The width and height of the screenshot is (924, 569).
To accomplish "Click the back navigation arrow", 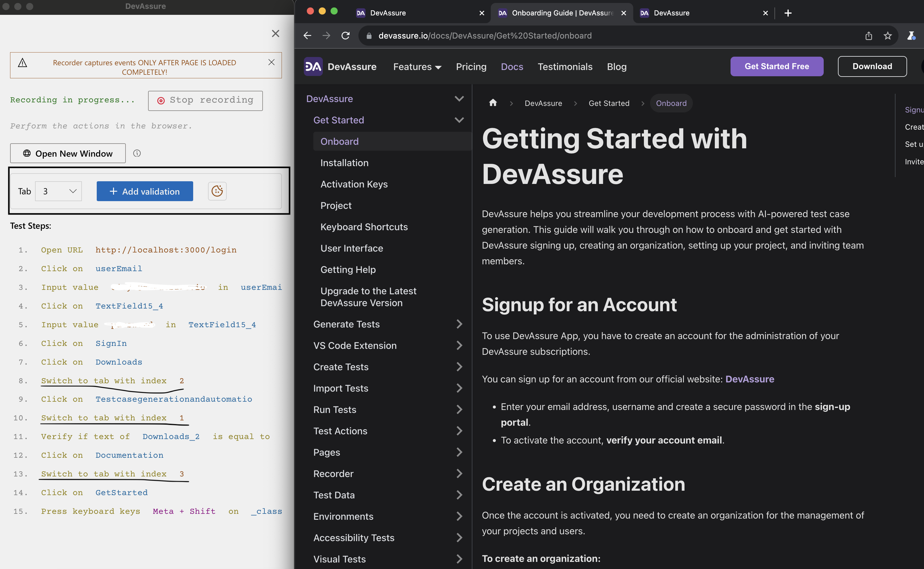I will (x=307, y=35).
